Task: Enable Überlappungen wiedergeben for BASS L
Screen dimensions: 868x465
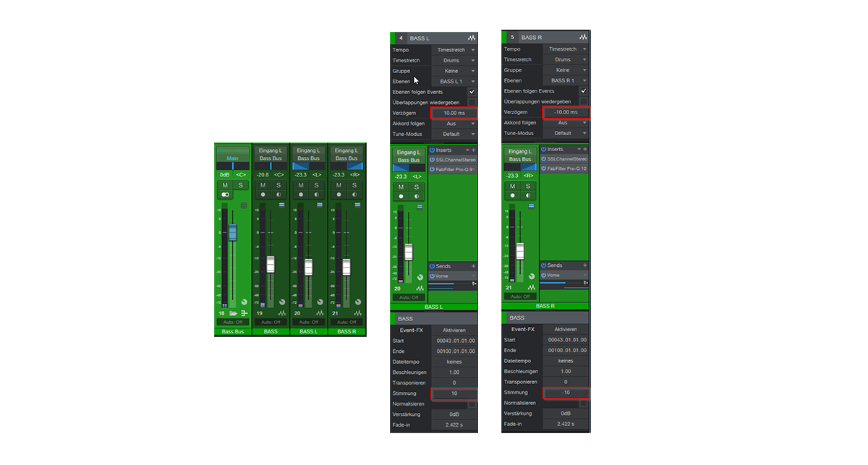Action: point(472,103)
